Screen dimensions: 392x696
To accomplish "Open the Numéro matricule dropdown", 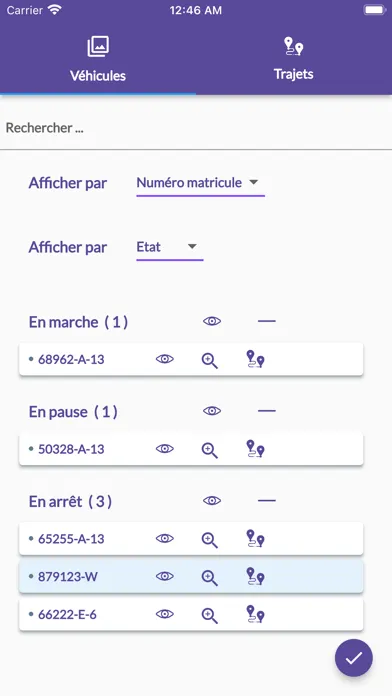I will 200,183.
